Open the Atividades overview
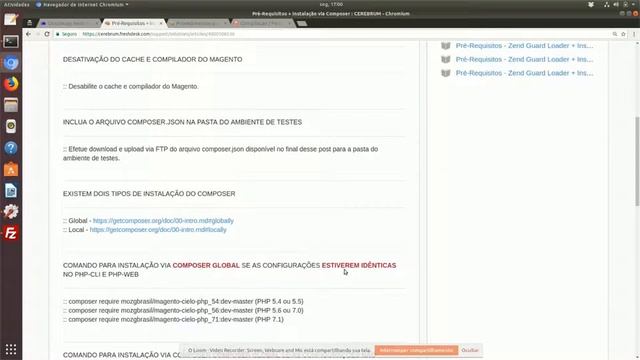Image resolution: width=640 pixels, height=360 pixels. click(17, 4)
